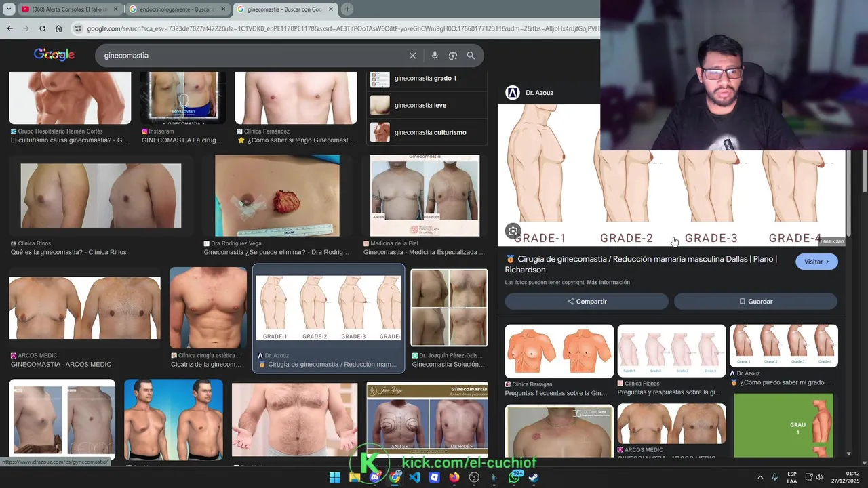Clear the search query with X
The height and width of the screenshot is (488, 868).
(412, 56)
